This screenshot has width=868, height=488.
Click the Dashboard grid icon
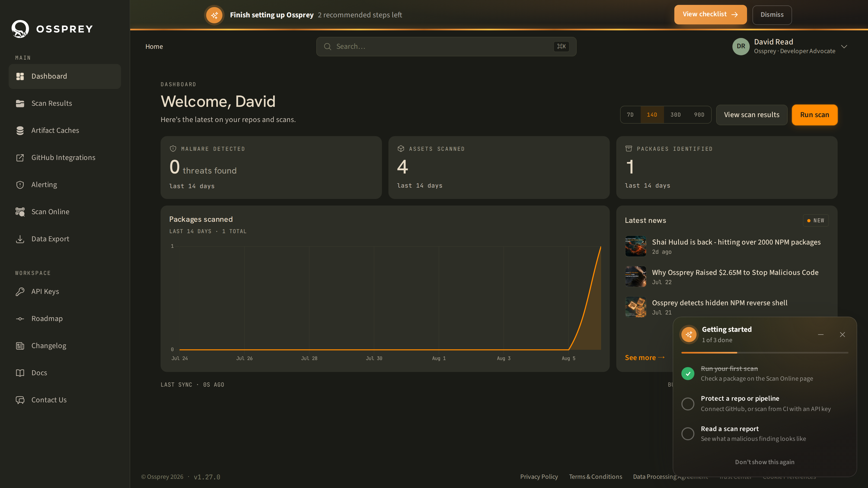[20, 76]
